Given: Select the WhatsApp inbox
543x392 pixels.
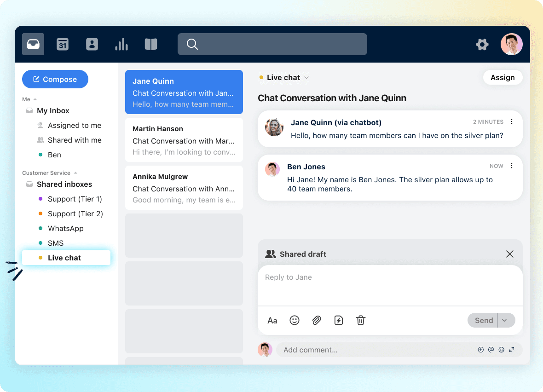Looking at the screenshot, I should (66, 229).
